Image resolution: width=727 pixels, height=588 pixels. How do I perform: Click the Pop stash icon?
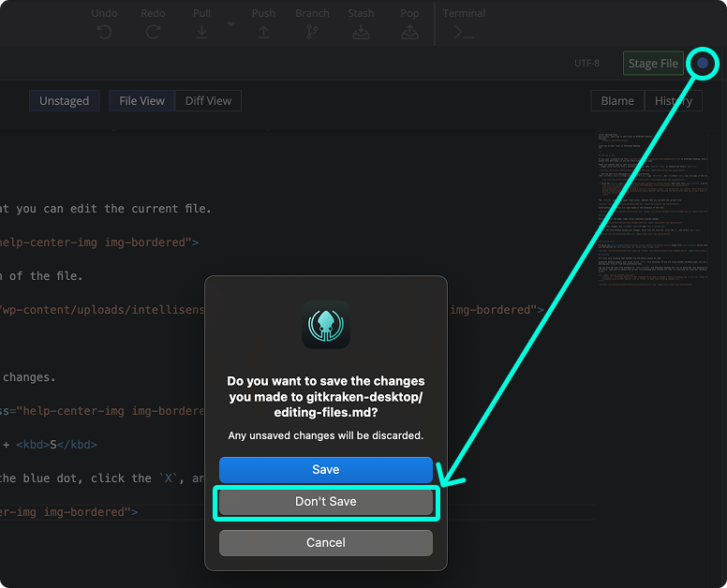coord(409,31)
